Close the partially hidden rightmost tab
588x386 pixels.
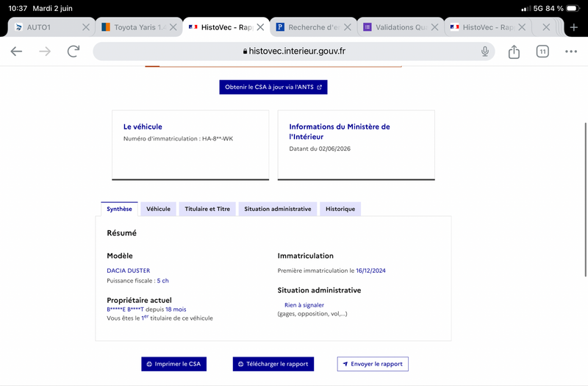click(546, 27)
